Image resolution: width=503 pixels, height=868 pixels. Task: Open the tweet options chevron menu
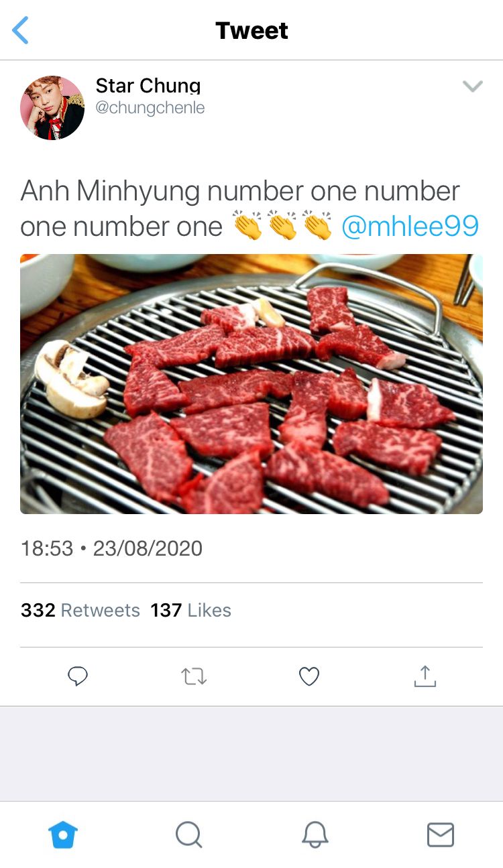473,86
